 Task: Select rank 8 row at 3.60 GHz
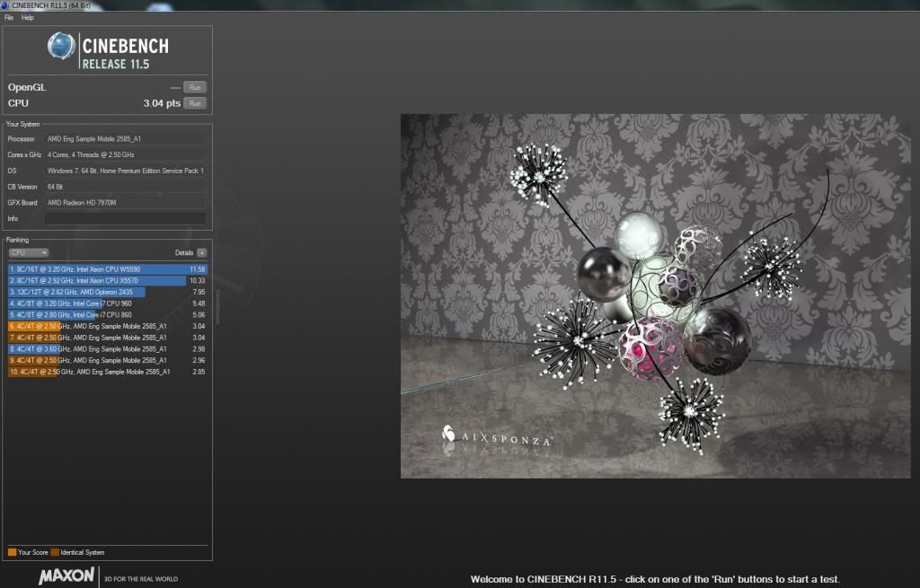pos(108,349)
